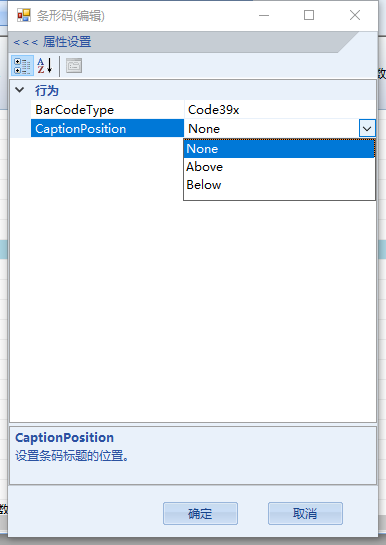Image resolution: width=386 pixels, height=545 pixels.
Task: Click the Code39x value field
Action: point(280,110)
